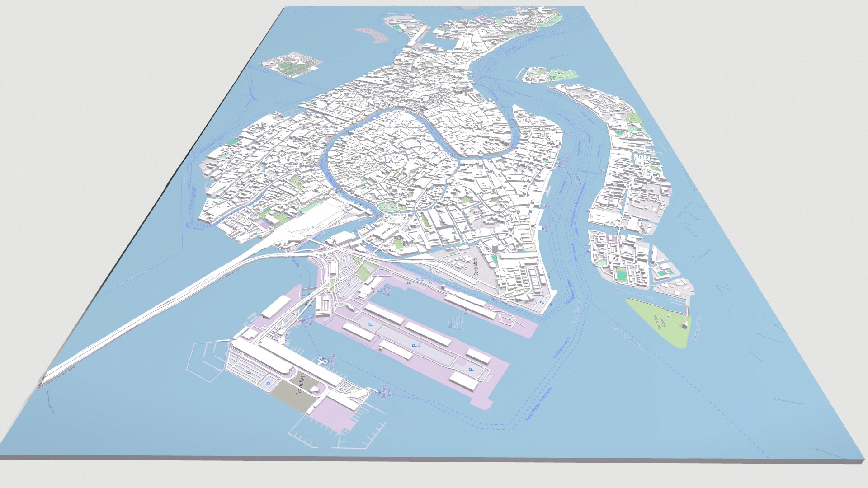
Task: Click the Canale Nuovo di Fusina label
Action: pos(697,328)
